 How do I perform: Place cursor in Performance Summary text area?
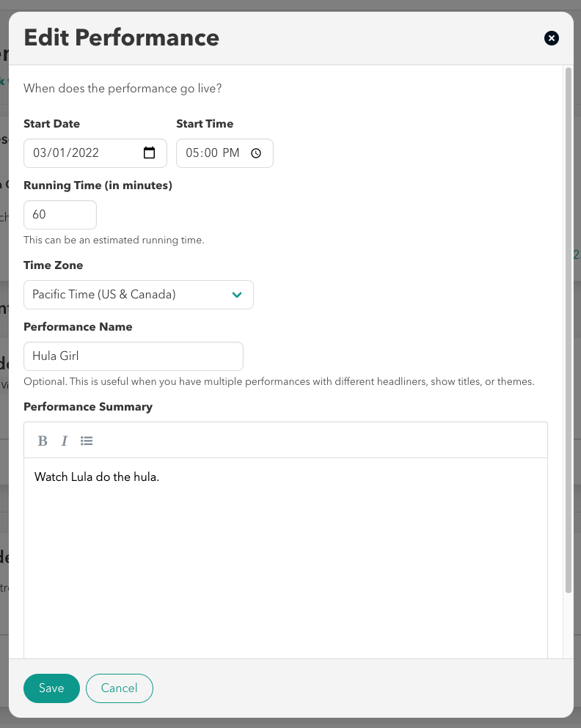pos(285,557)
